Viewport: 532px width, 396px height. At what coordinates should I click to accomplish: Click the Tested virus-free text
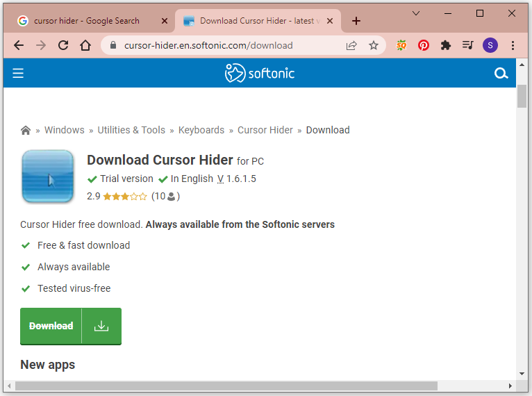pyautogui.click(x=74, y=288)
